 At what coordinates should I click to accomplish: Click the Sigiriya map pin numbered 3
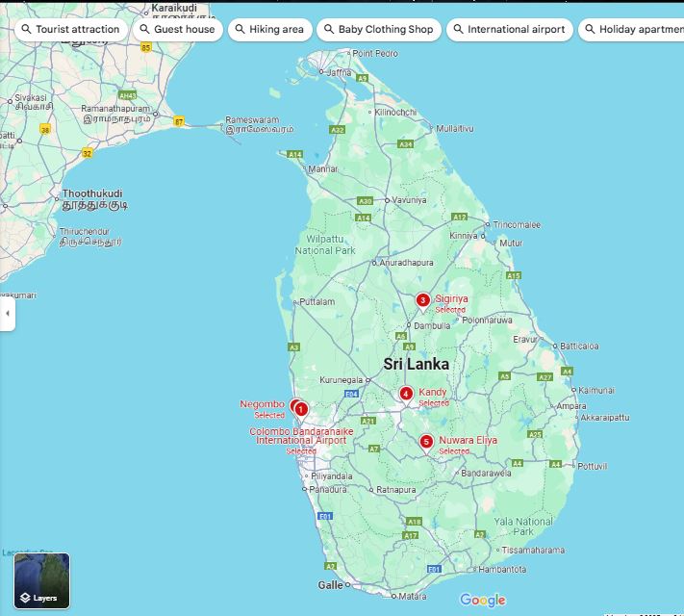[422, 300]
